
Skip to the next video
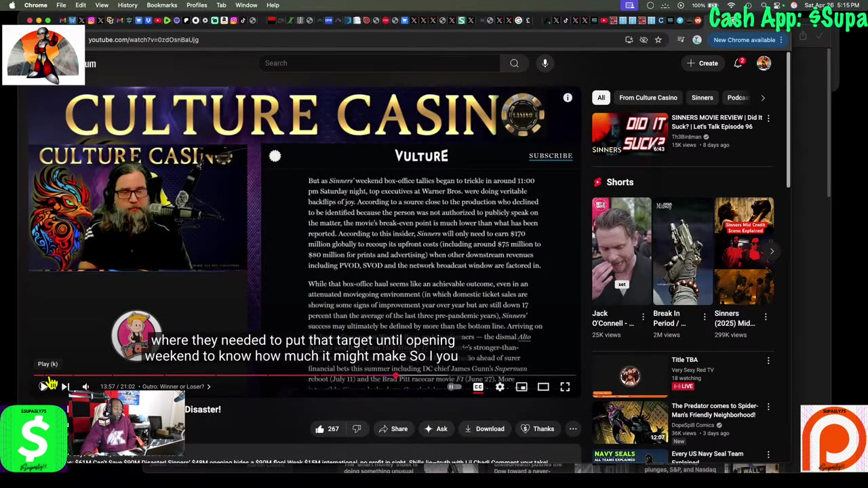65,386
